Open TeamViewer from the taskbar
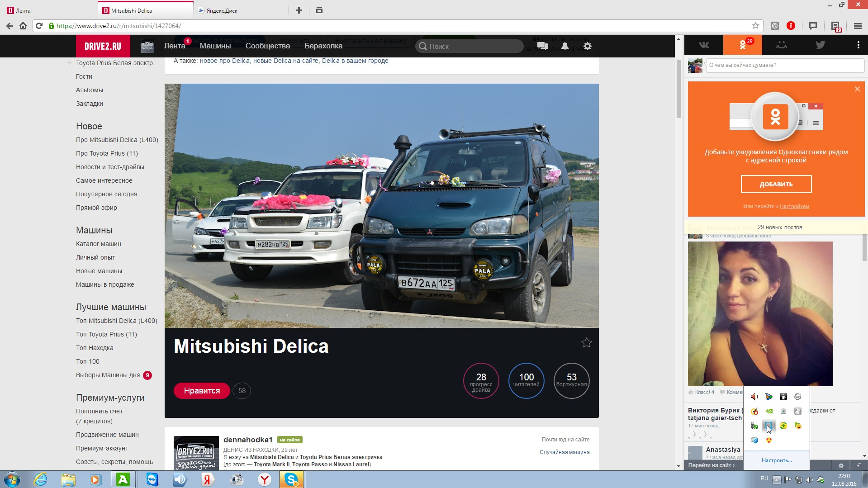This screenshot has height=488, width=868. 152,479
